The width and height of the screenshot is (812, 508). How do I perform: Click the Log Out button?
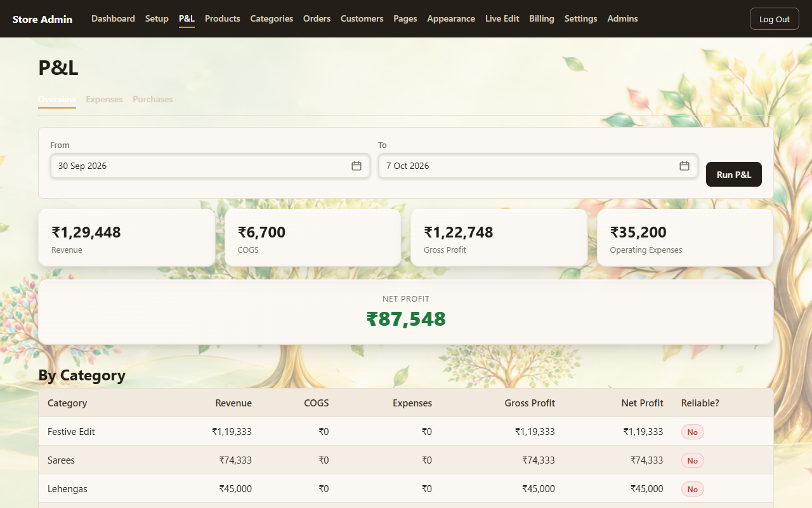coord(775,19)
